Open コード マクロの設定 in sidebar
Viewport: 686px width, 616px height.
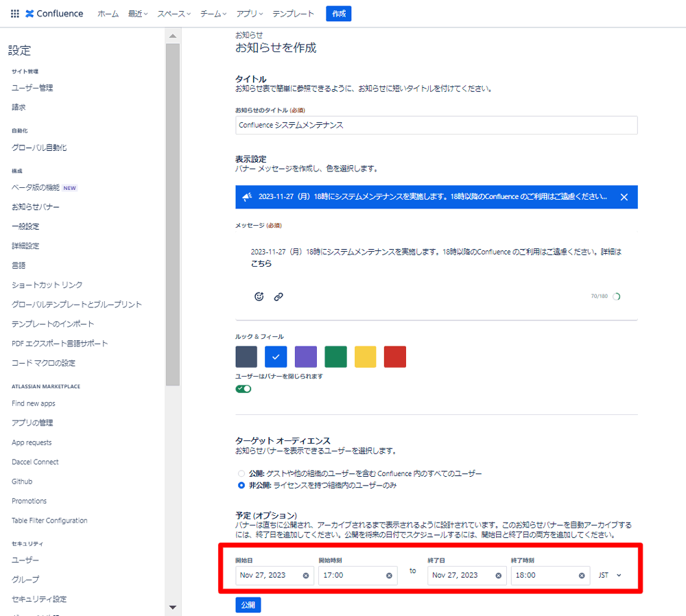[43, 363]
